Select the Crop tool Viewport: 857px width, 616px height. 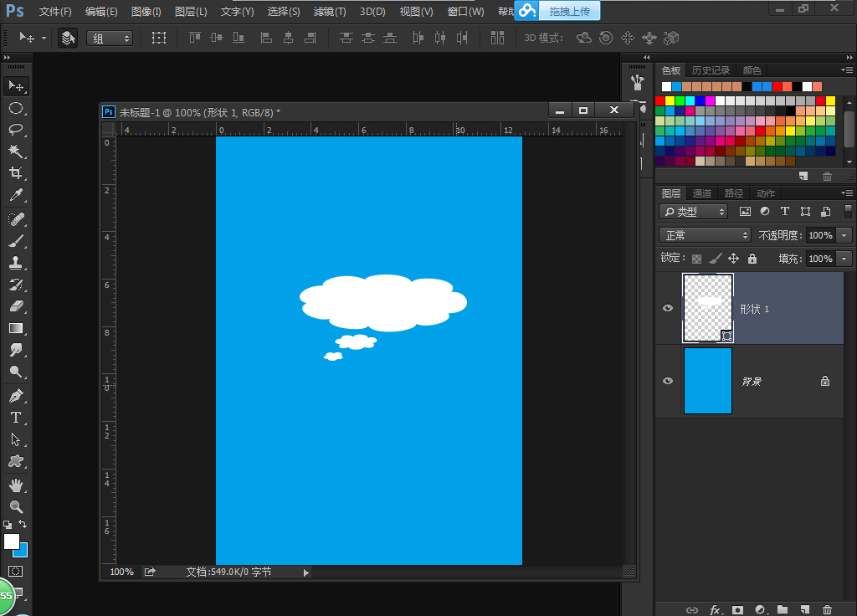coord(15,173)
